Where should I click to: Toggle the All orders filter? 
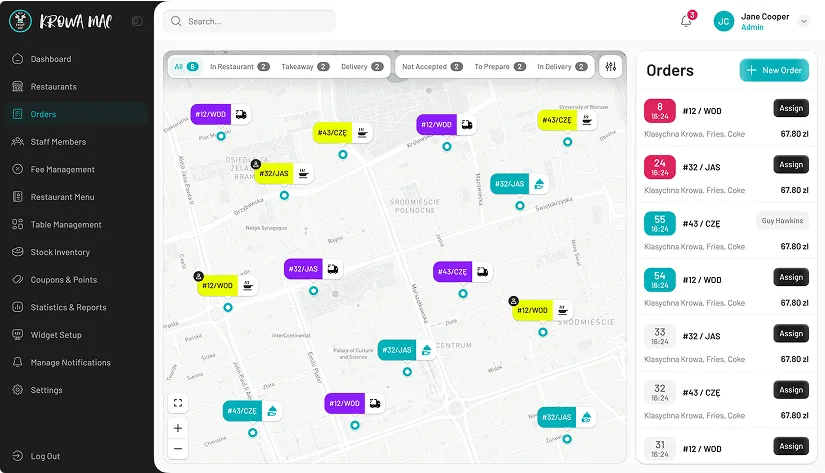tap(185, 67)
